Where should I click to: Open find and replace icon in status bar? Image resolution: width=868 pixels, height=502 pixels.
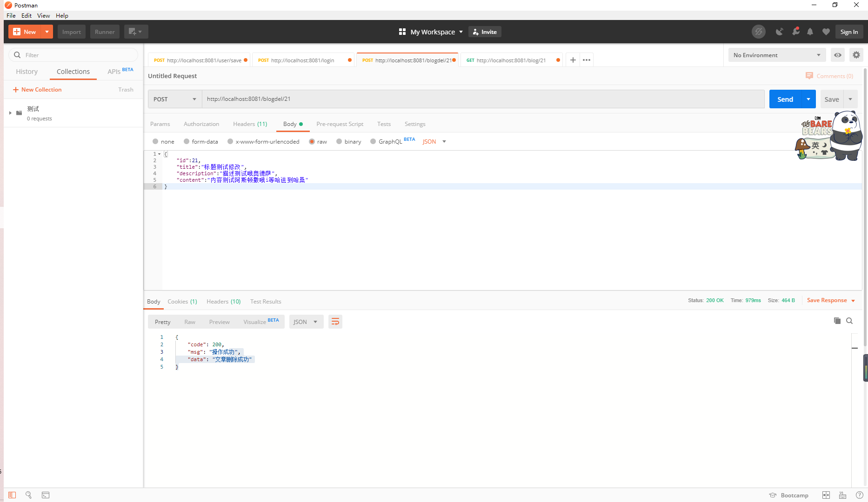click(x=28, y=495)
